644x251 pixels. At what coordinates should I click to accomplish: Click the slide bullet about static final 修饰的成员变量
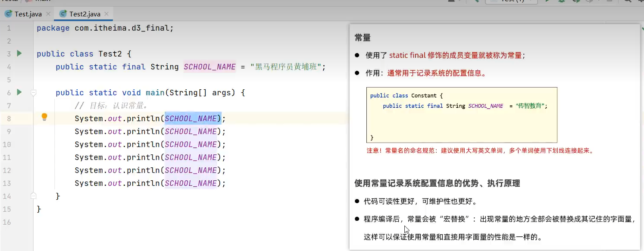pyautogui.click(x=445, y=55)
